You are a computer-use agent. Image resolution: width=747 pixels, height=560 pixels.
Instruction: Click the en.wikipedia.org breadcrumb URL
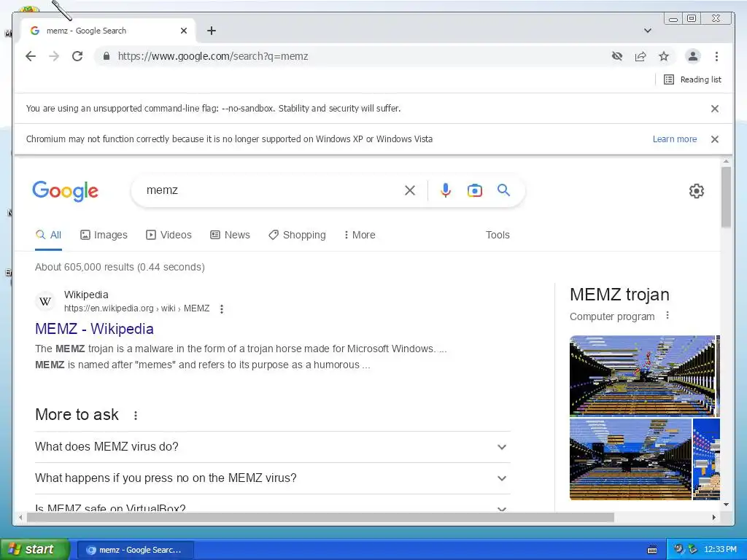[136, 308]
